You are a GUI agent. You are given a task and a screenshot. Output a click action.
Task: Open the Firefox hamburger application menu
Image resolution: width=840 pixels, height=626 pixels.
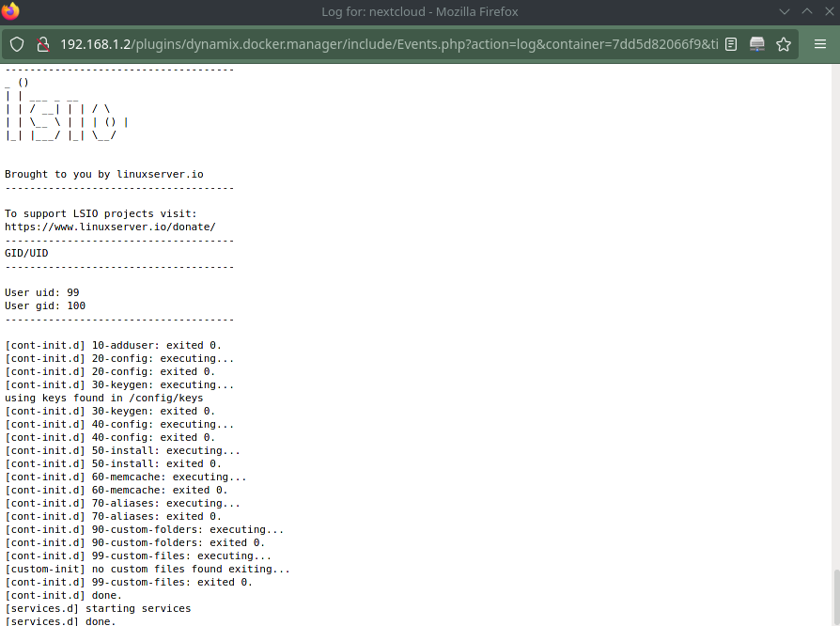coord(820,44)
